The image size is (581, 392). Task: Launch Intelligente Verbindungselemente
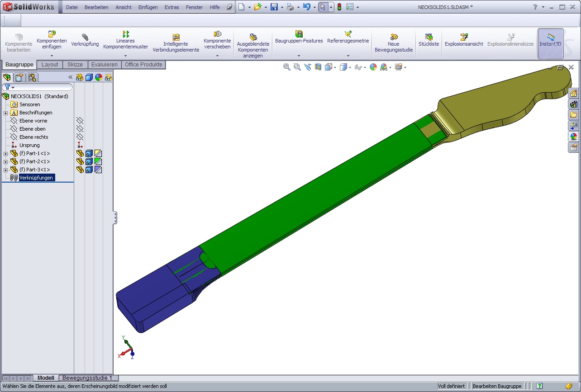pyautogui.click(x=176, y=43)
